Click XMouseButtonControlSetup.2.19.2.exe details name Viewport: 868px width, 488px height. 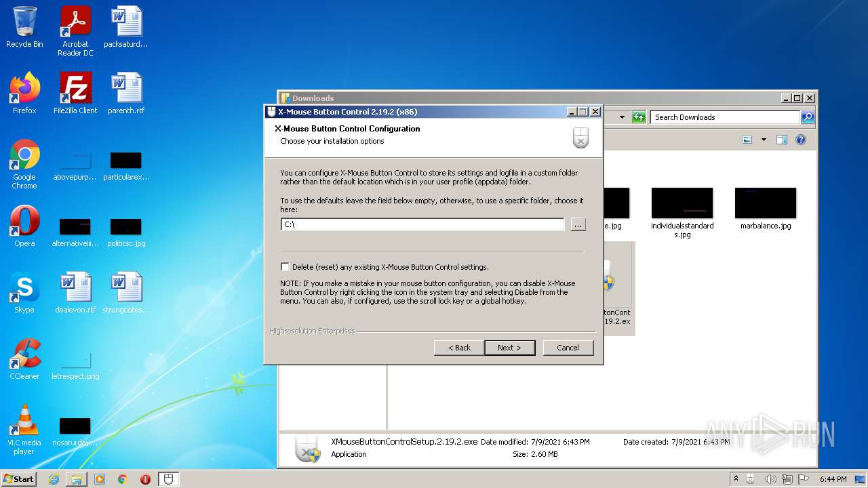(x=405, y=441)
